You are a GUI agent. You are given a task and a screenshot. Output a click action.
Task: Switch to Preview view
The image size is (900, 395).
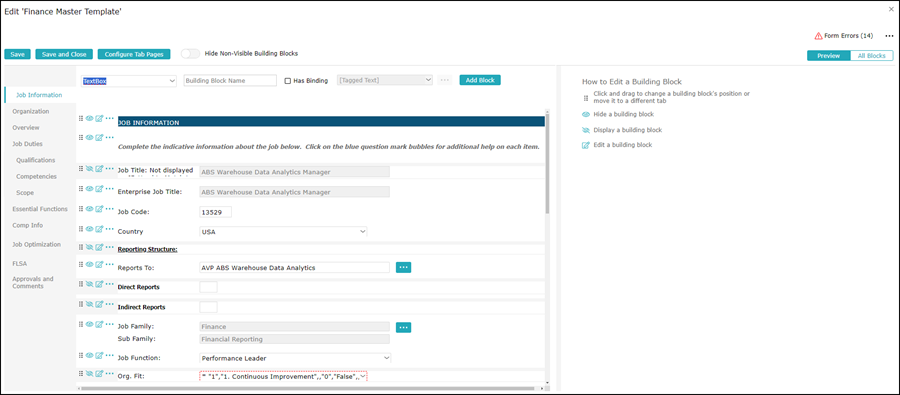tap(828, 56)
